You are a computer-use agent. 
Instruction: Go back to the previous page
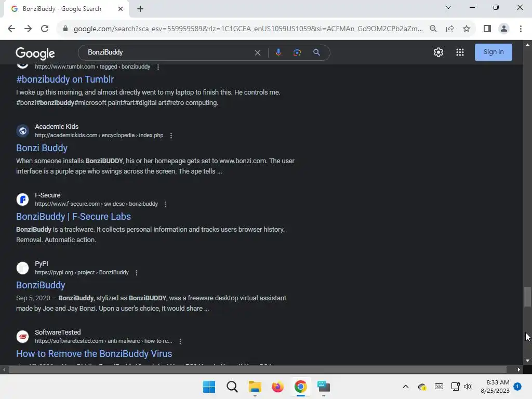(x=11, y=29)
